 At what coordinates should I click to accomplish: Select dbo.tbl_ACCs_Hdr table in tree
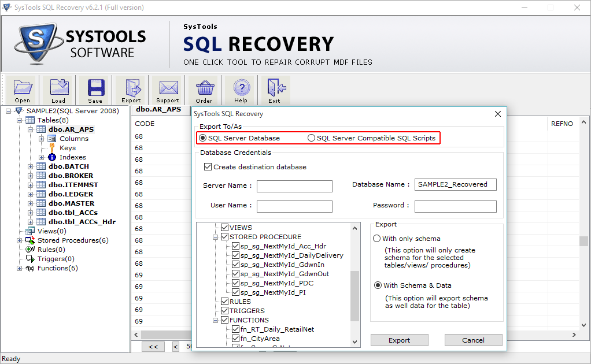[x=82, y=222]
